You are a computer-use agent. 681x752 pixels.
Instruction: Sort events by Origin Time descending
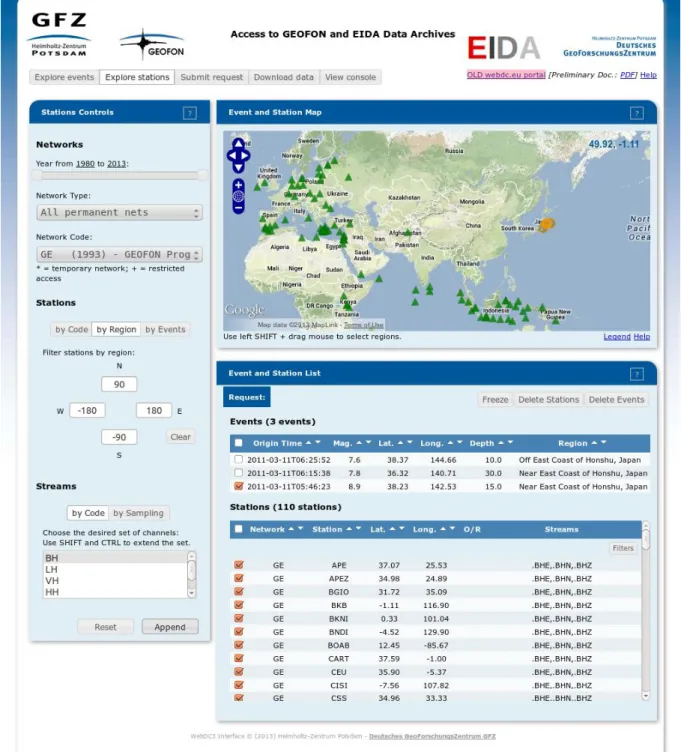click(317, 443)
